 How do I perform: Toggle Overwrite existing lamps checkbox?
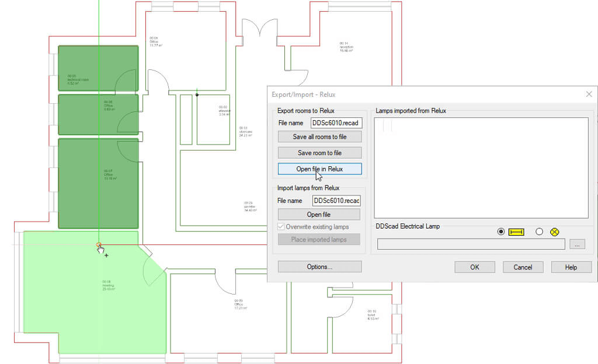(x=281, y=226)
